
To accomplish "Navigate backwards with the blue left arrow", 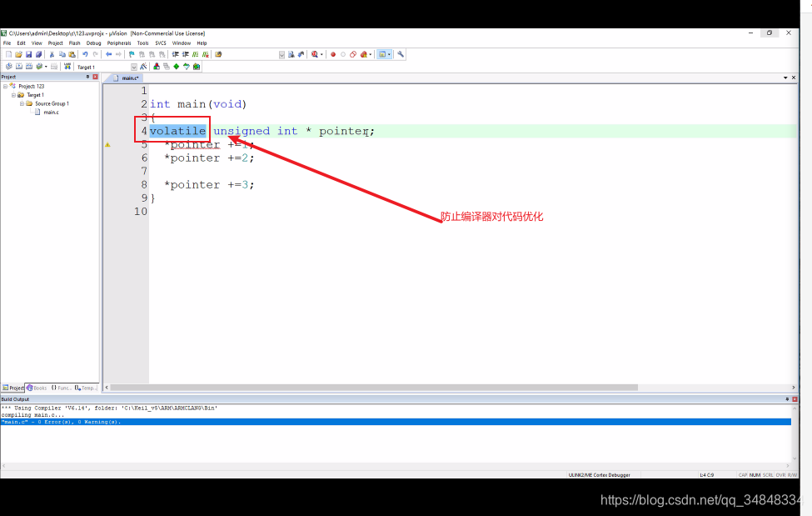I will [x=109, y=54].
